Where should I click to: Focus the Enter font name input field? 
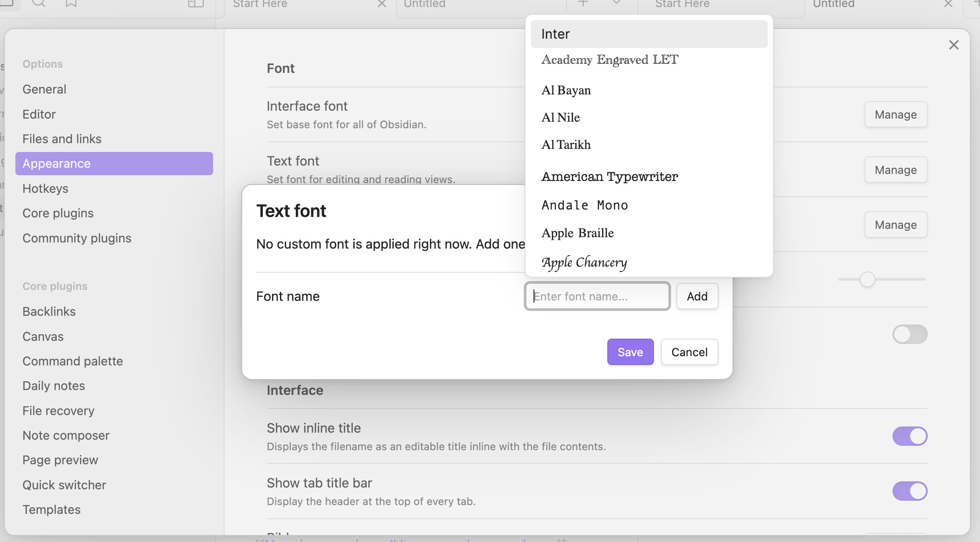597,296
